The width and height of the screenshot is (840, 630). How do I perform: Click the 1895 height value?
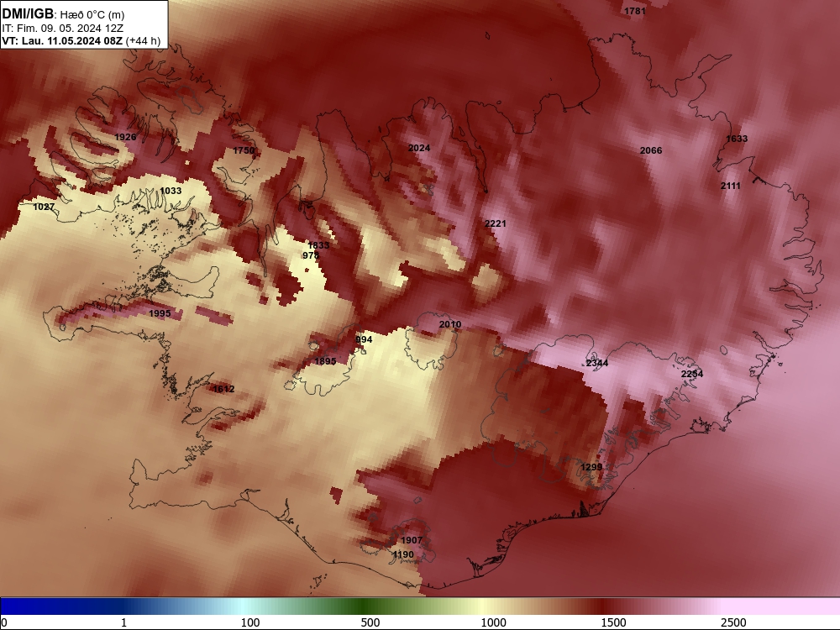[x=325, y=361]
